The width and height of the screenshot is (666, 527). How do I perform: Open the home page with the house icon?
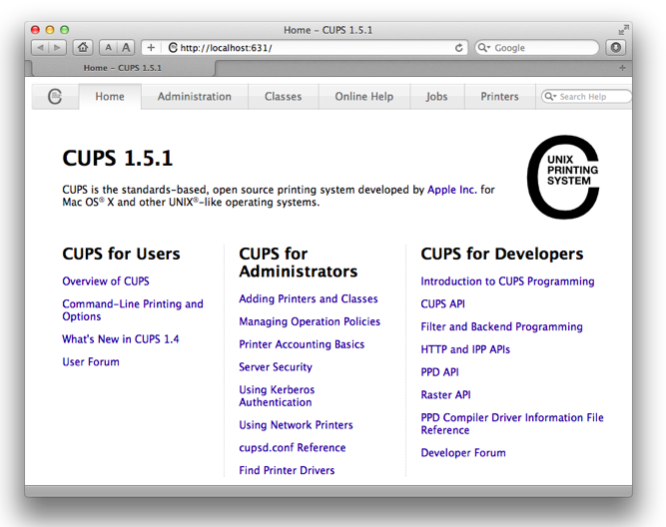[x=83, y=48]
